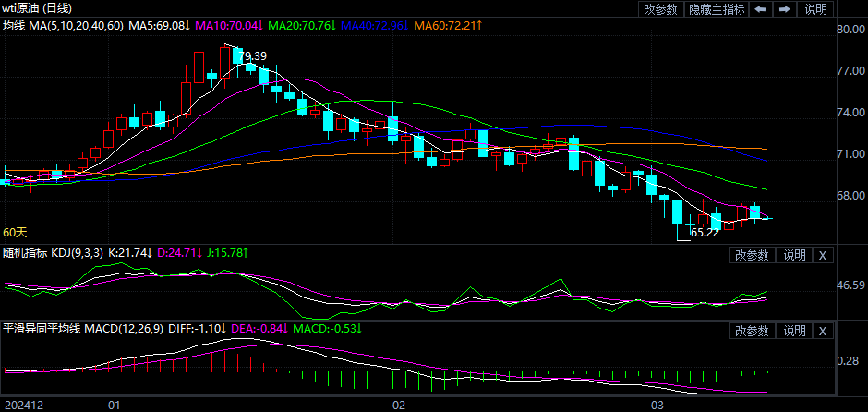Edit MACD parameters with 改参数
This screenshot has height=412, width=868.
[752, 331]
